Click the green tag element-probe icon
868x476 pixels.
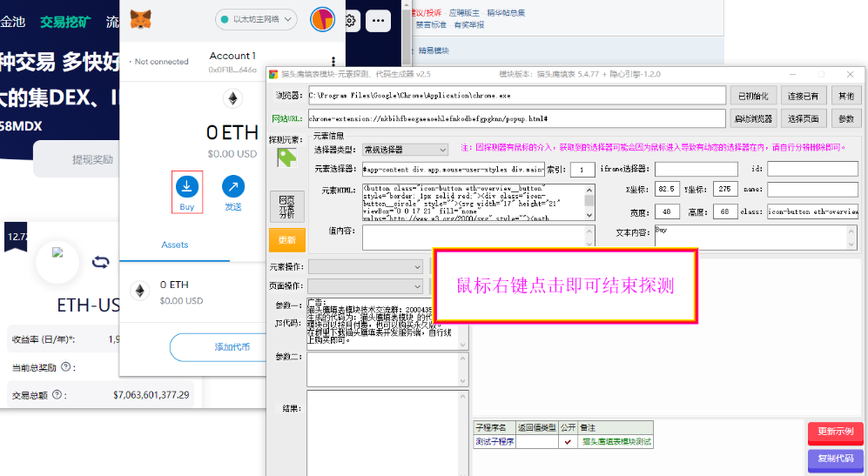[x=286, y=158]
